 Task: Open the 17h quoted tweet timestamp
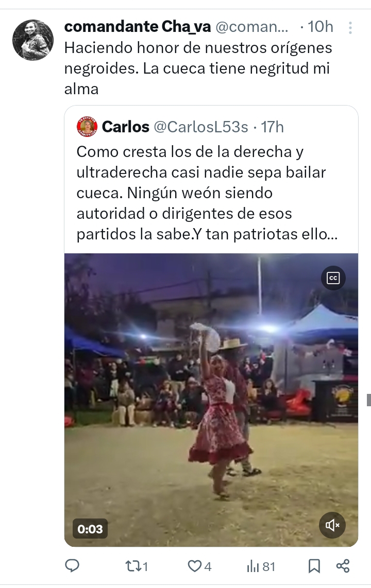click(272, 127)
